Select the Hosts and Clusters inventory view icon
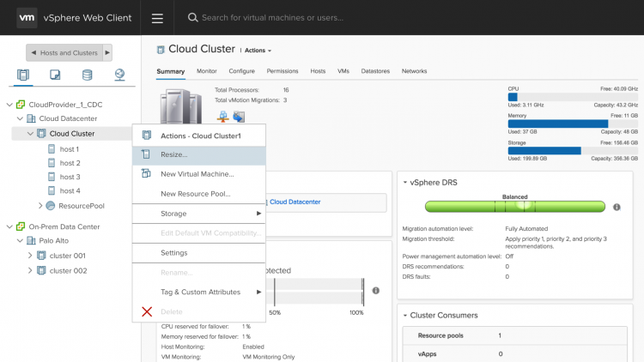The image size is (644, 362). coord(23,75)
